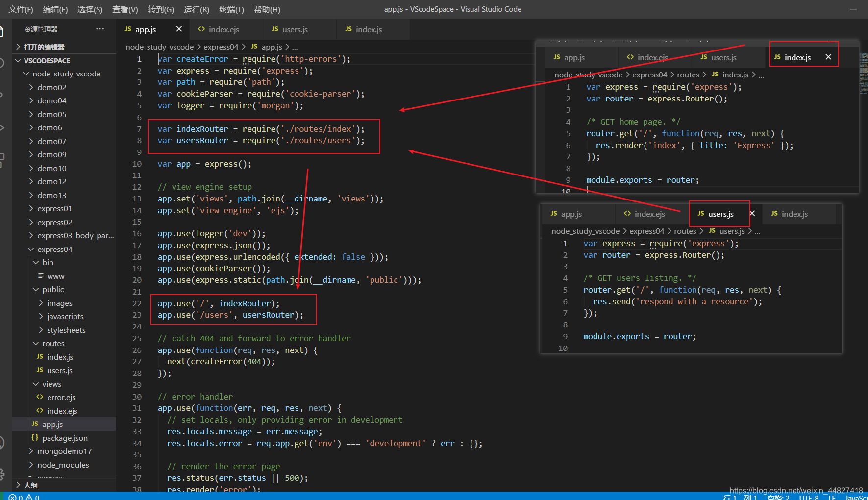Viewport: 868px width, 500px height.
Task: Open the 转到(G) menu
Action: (x=161, y=9)
